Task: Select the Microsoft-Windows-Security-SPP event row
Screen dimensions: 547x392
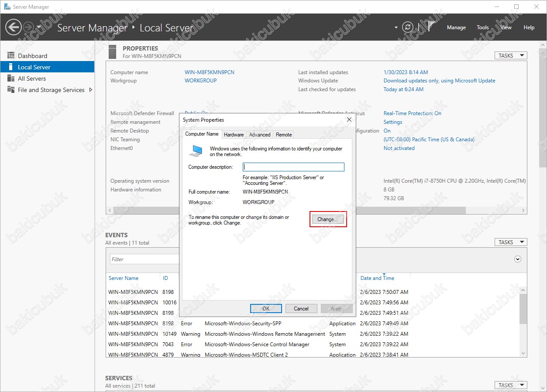Action: pos(313,324)
